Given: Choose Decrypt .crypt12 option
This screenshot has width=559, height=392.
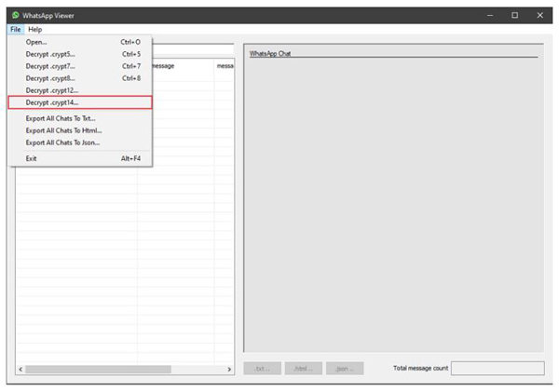Looking at the screenshot, I should click(52, 90).
